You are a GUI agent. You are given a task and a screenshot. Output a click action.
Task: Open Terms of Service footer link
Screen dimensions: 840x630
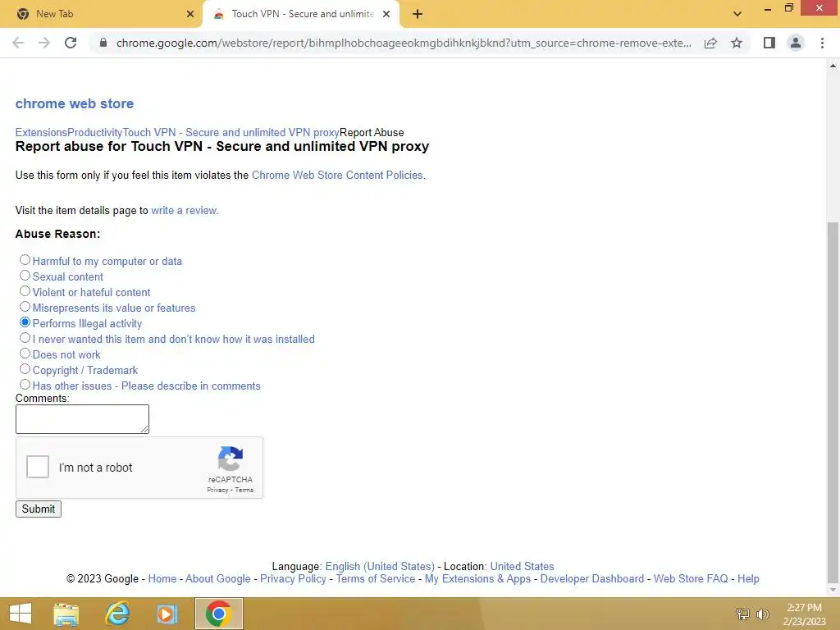[x=376, y=578]
